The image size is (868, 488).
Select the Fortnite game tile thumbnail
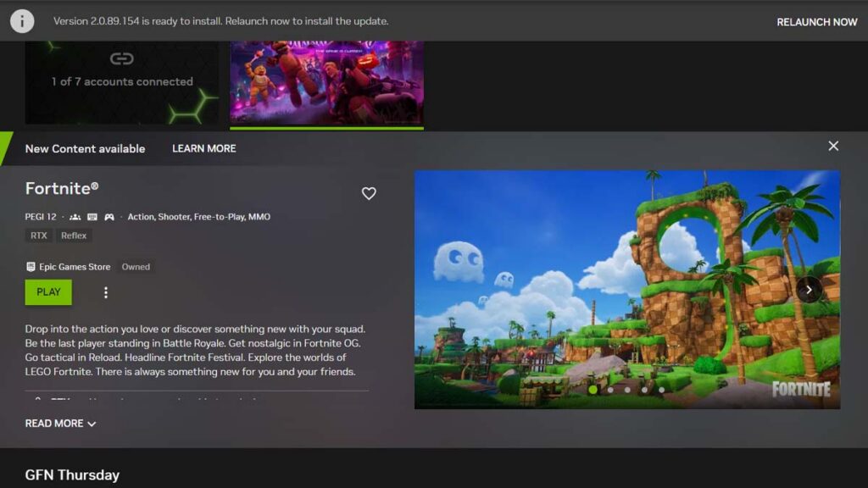[x=326, y=83]
